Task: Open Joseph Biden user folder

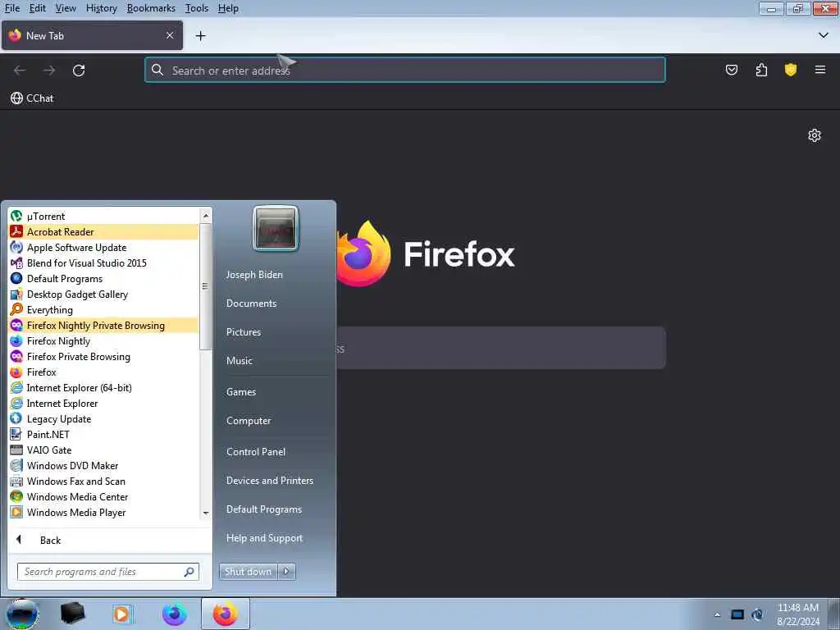Action: click(254, 274)
